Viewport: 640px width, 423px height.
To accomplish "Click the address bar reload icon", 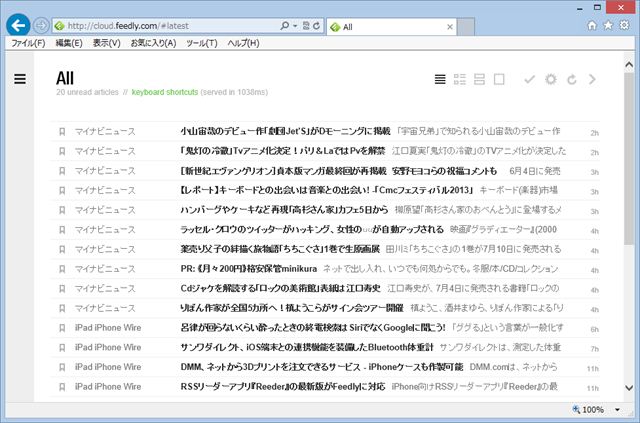I will 316,26.
